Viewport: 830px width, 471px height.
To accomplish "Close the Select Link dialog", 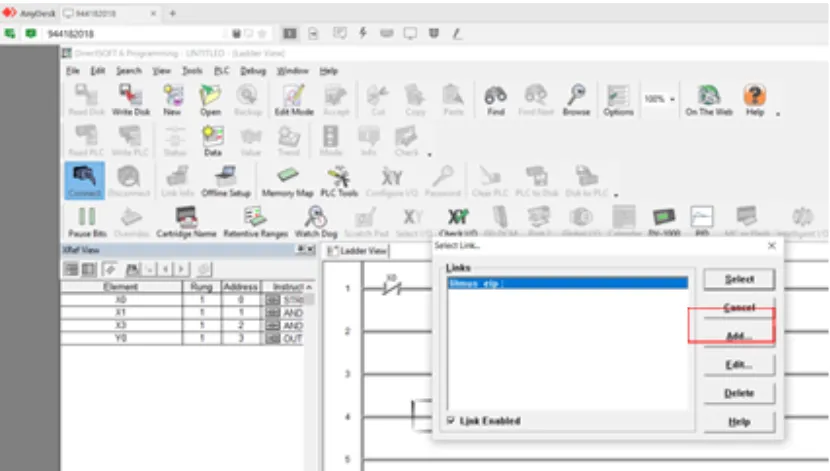I will coord(771,246).
